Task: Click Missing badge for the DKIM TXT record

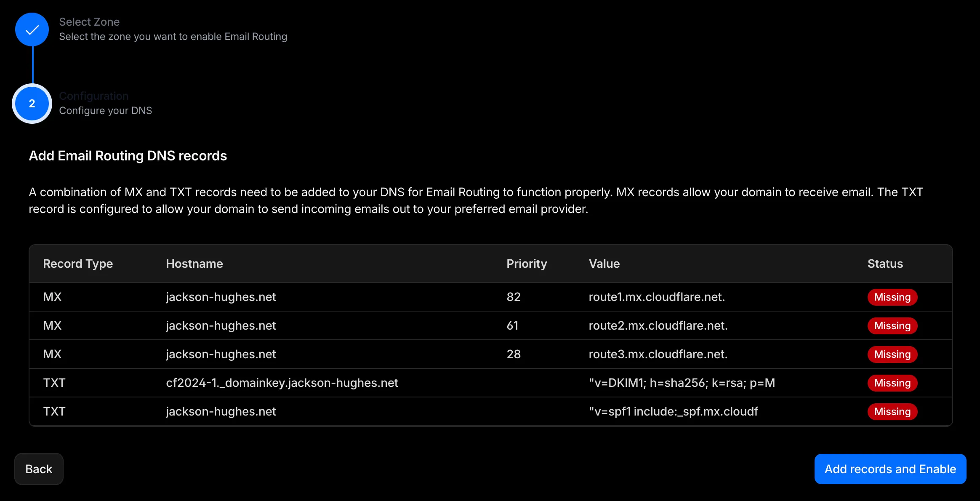Action: [892, 383]
